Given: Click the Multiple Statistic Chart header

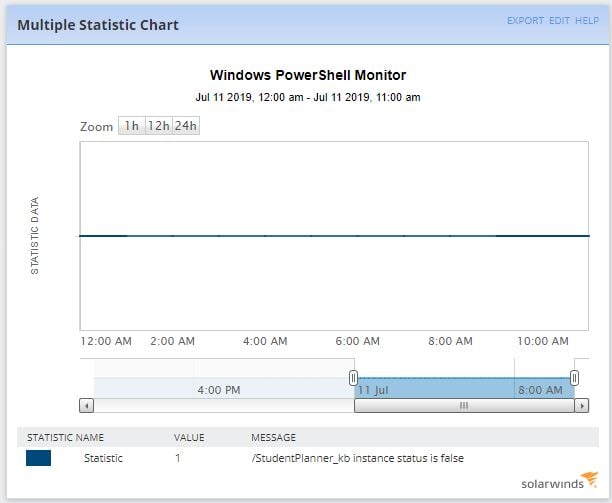Looking at the screenshot, I should click(x=98, y=25).
